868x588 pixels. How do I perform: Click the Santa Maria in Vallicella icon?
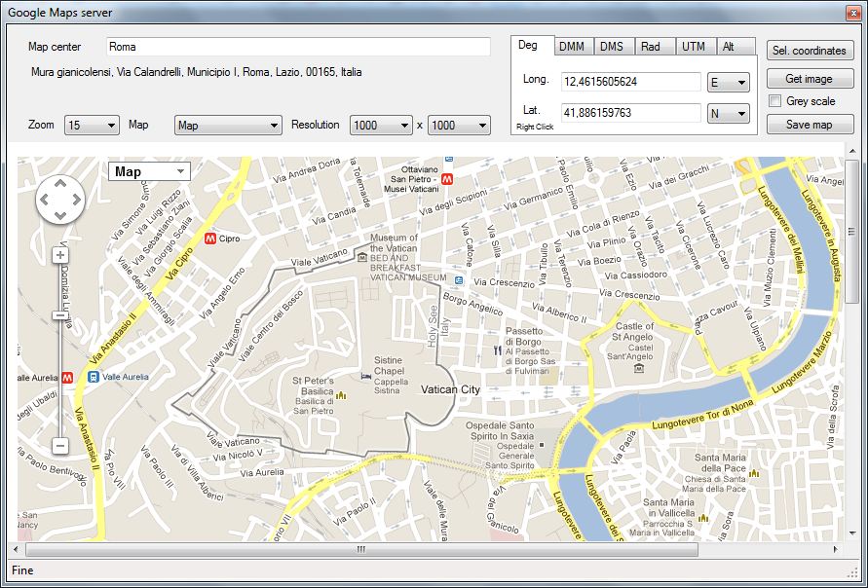(703, 518)
